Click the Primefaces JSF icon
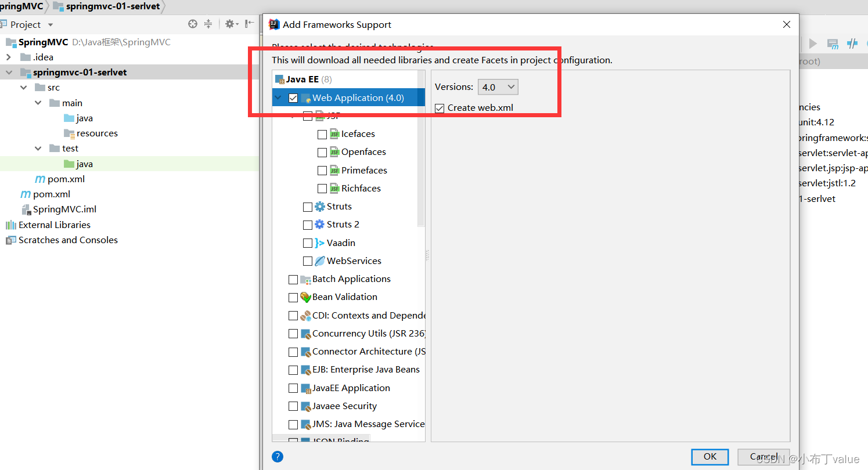Viewport: 868px width, 470px height. pos(334,171)
